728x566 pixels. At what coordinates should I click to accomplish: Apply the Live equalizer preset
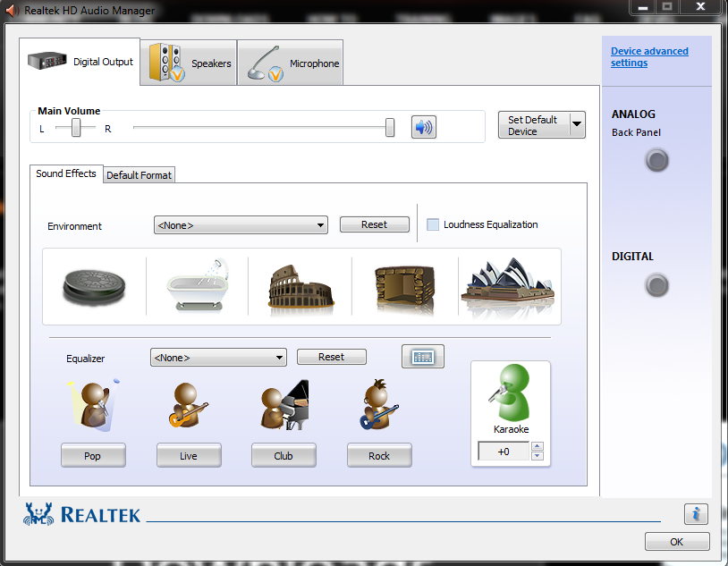(189, 455)
